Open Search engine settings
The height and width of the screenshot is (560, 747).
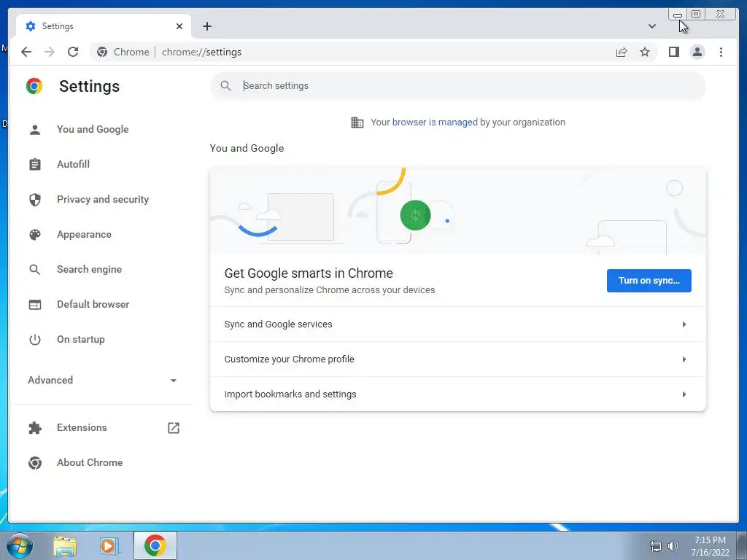(89, 270)
